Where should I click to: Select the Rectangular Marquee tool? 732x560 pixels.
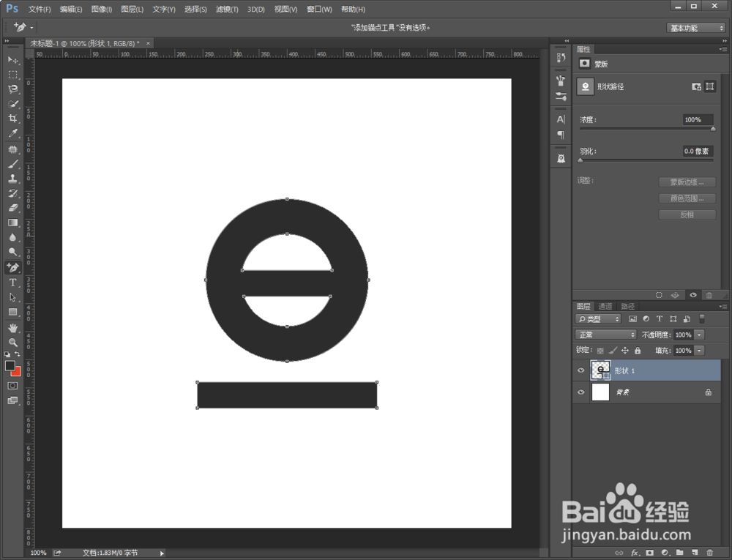12,75
